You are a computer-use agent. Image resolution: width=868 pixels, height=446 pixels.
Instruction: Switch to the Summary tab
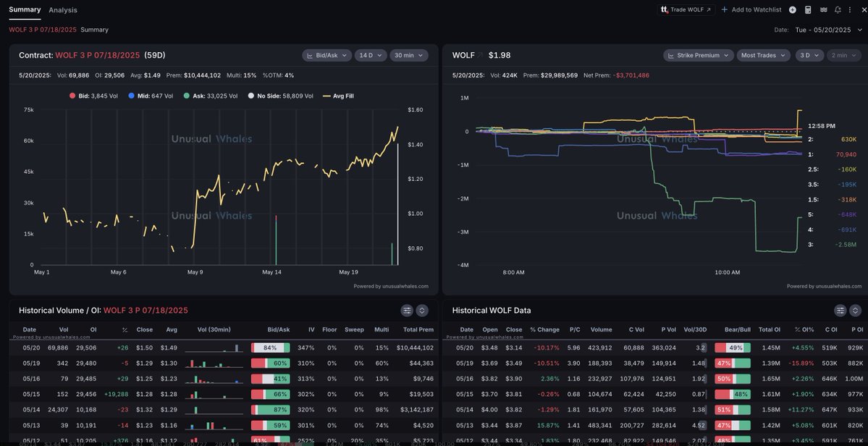point(25,9)
